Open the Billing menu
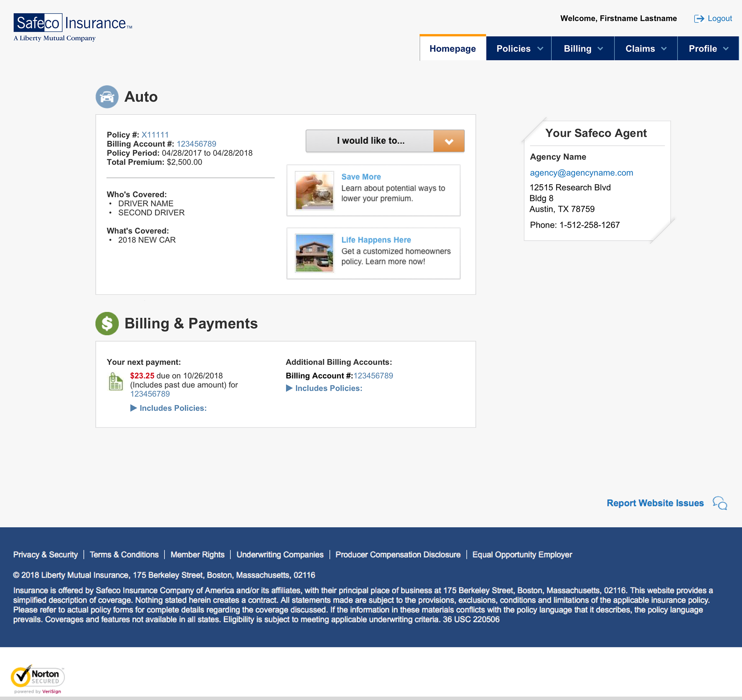The image size is (742, 700). coord(583,49)
